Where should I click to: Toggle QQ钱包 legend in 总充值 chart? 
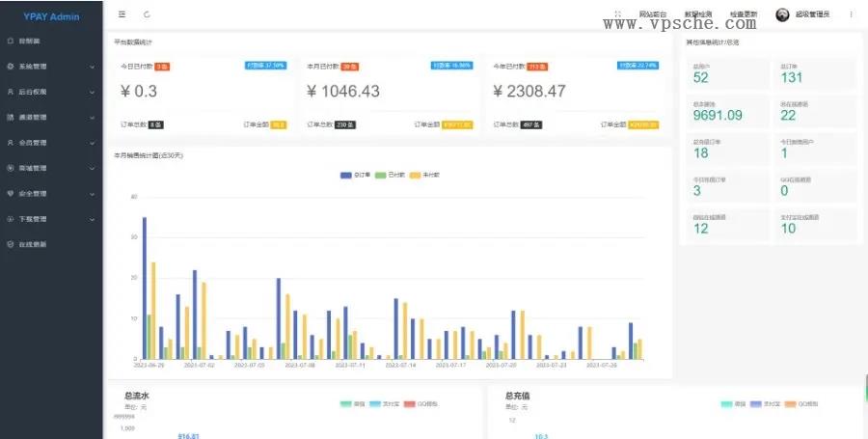click(x=801, y=404)
